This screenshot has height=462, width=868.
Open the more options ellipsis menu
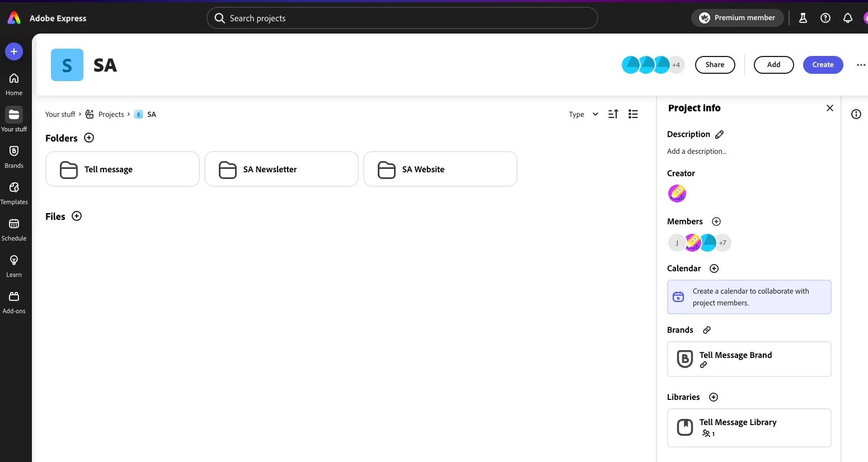pos(861,65)
